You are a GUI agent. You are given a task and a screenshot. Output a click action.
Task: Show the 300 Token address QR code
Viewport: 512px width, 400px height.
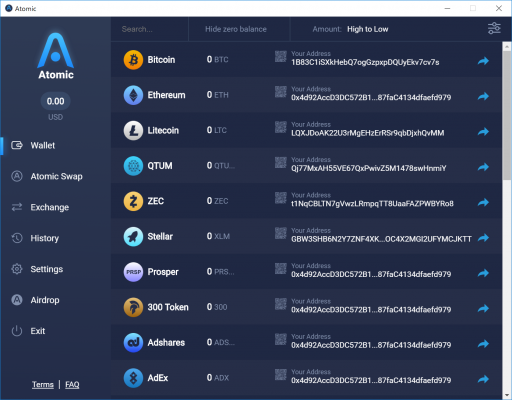[281, 304]
